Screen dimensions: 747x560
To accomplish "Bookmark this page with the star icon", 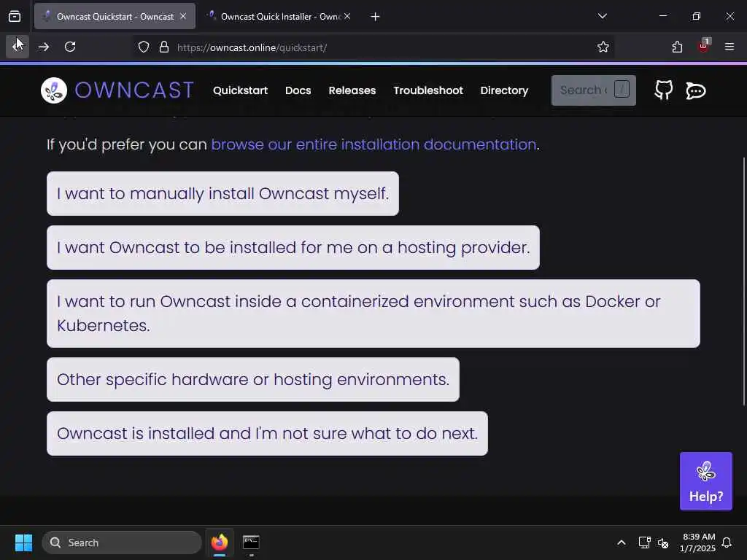I will tap(603, 47).
